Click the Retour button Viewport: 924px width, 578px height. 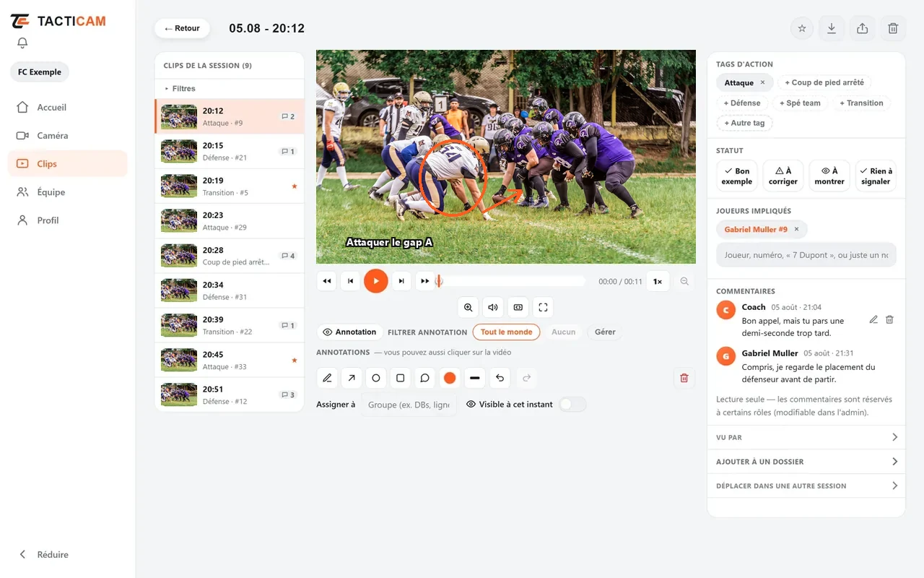point(182,28)
